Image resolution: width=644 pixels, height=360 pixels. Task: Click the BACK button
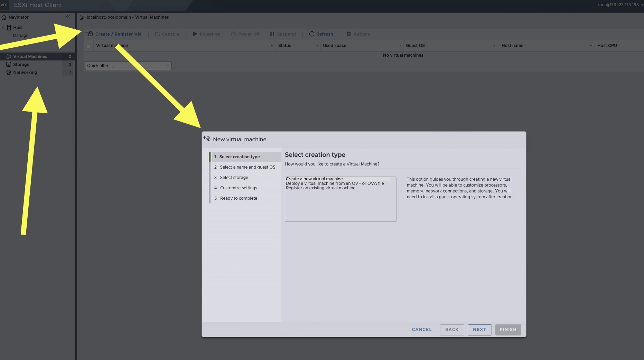coord(452,330)
